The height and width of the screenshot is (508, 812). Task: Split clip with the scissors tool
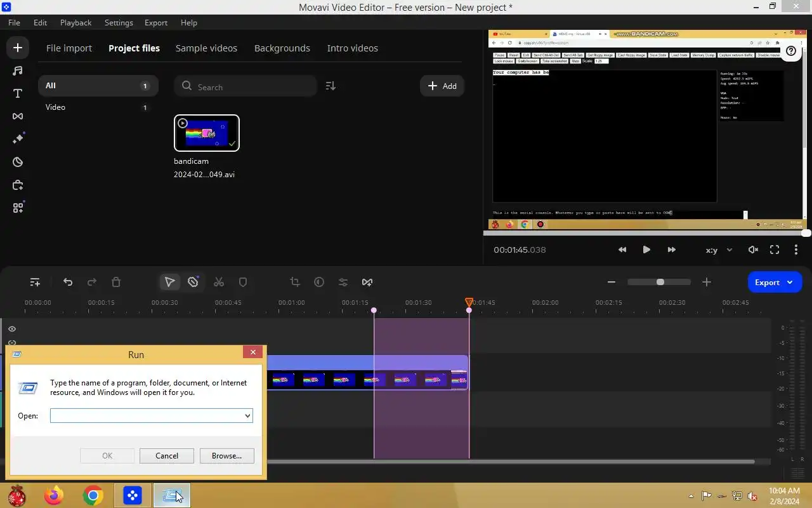pos(219,282)
